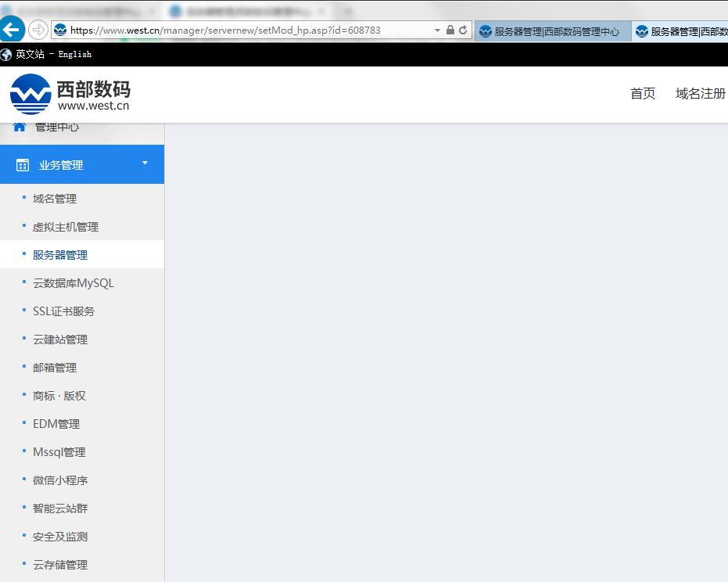Click the refresh icon in address bar
This screenshot has height=582, width=728.
pyautogui.click(x=463, y=31)
